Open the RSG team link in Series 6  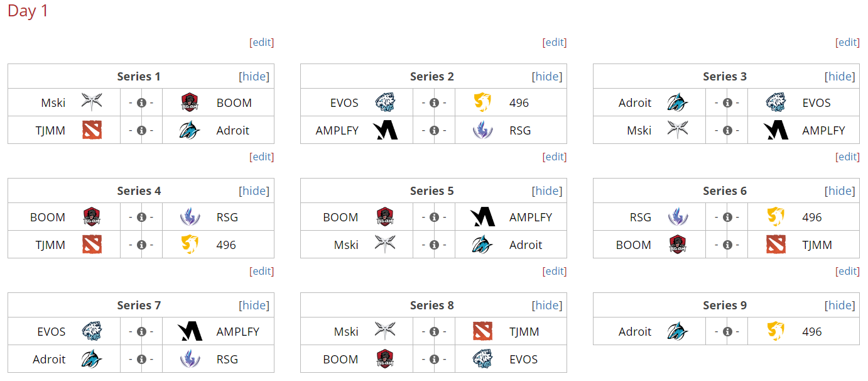click(641, 217)
